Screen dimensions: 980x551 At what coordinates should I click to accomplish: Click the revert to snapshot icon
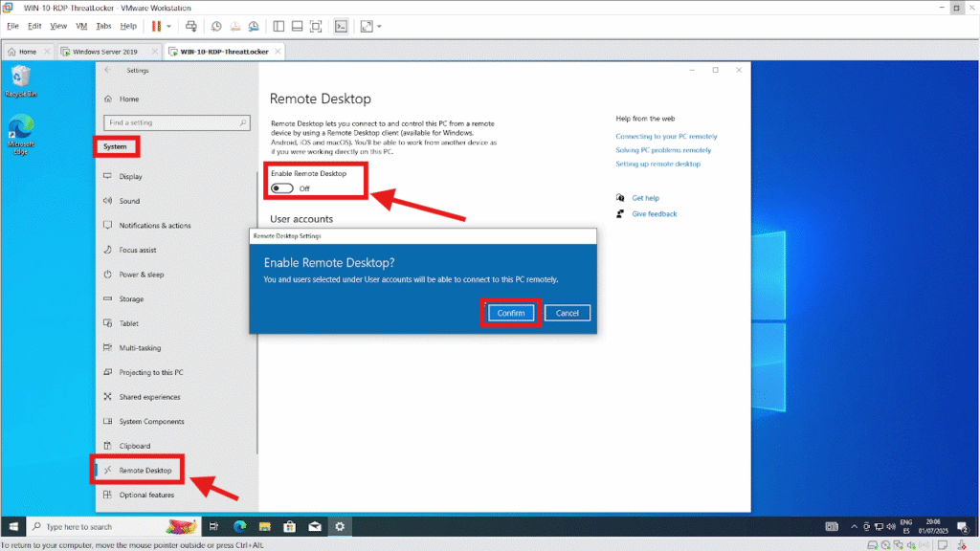235,26
